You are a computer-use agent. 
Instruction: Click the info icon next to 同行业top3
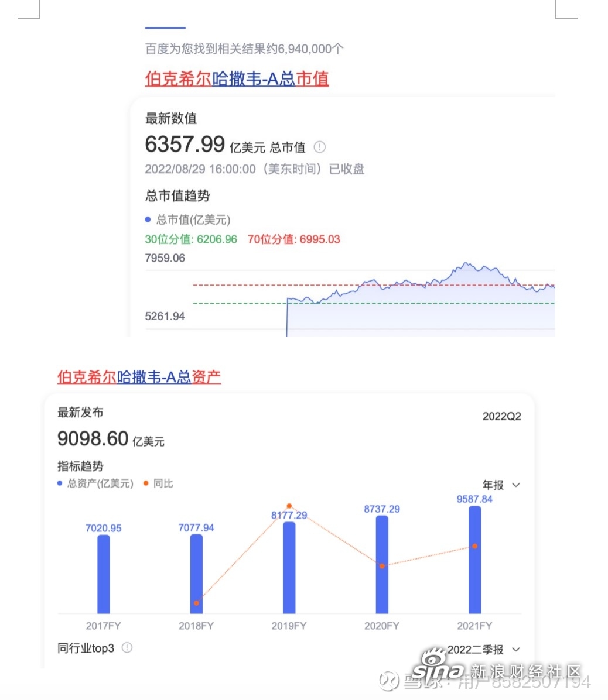tap(127, 648)
